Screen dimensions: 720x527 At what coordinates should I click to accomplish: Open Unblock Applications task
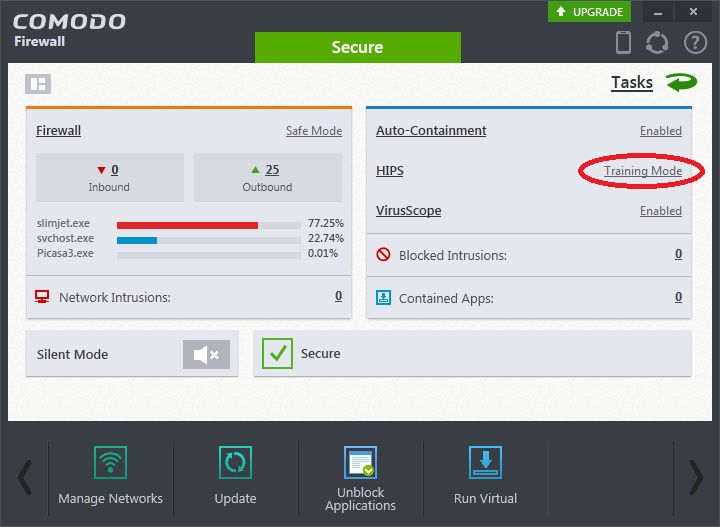tap(360, 477)
